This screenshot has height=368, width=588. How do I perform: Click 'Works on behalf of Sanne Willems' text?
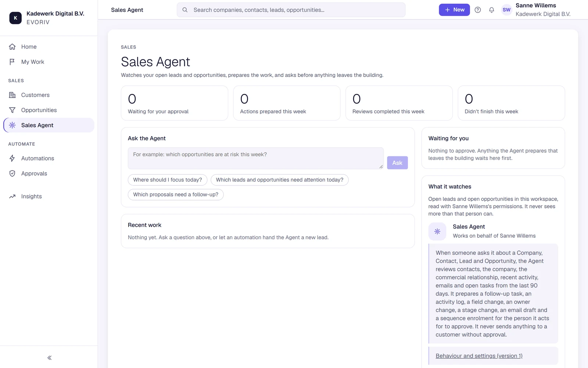494,236
